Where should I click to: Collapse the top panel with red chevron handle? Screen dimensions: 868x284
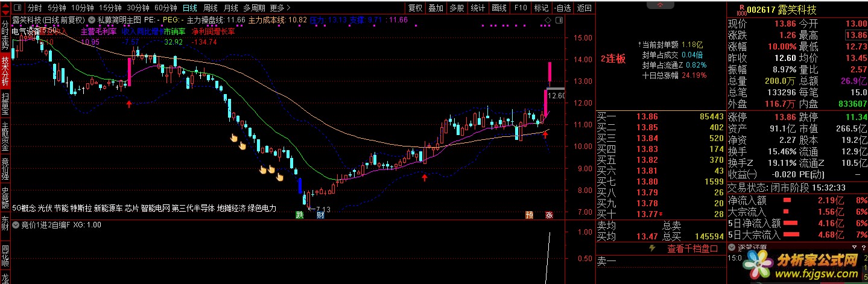click(x=661, y=5)
